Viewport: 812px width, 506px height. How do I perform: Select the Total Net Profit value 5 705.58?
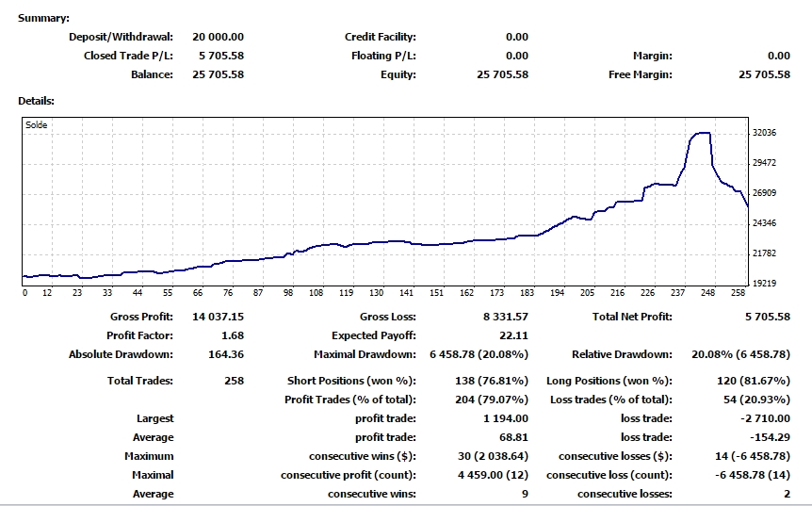coord(768,317)
